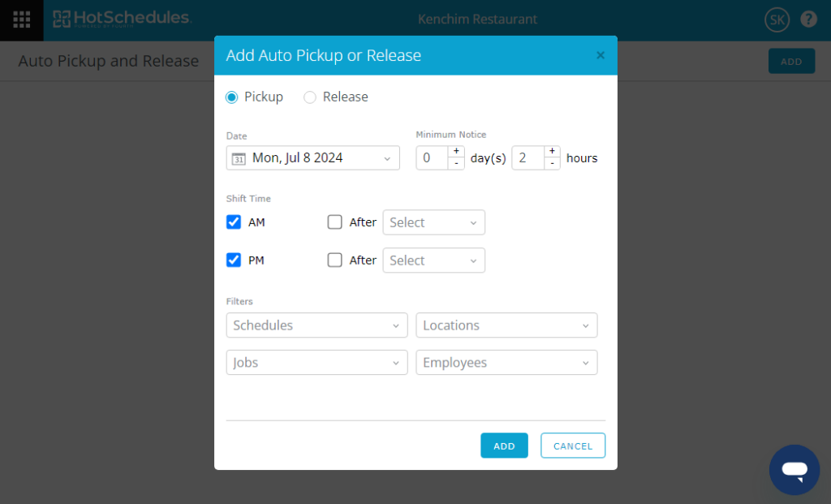Open the Jobs filter dropdown
The image size is (831, 504).
[x=316, y=363]
